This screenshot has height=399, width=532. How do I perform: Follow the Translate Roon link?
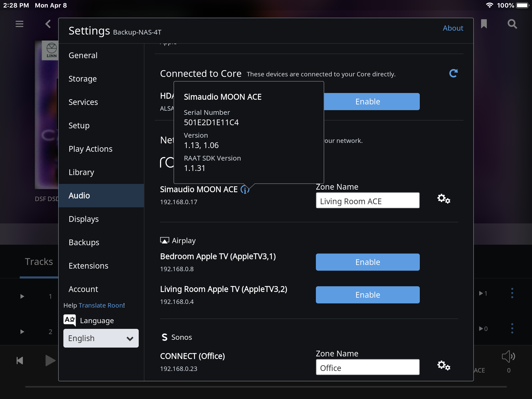[101, 305]
